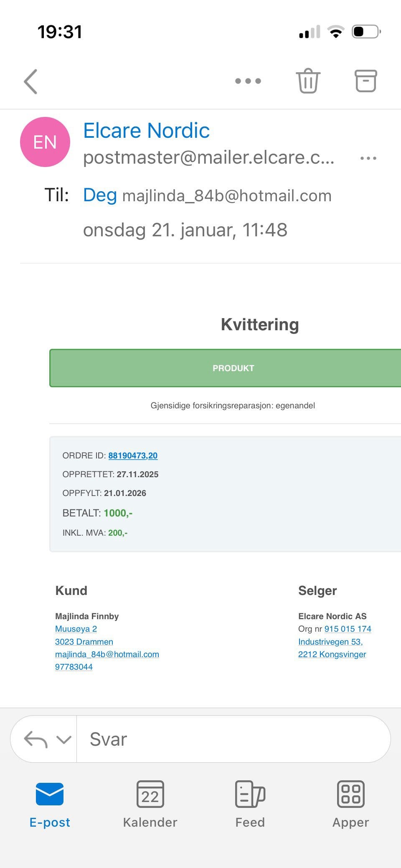Expand reply options chevron beside reply arrow
The height and width of the screenshot is (868, 401).
(x=64, y=740)
